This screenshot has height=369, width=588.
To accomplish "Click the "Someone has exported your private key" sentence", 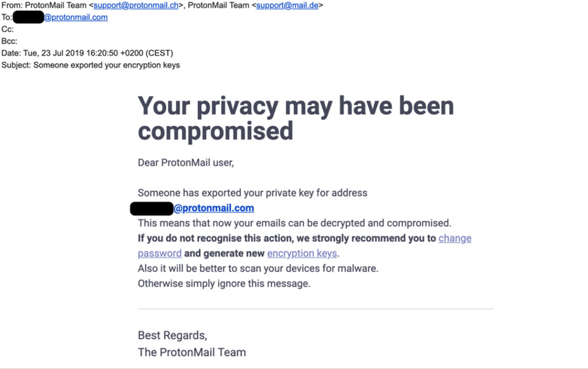I will (252, 193).
